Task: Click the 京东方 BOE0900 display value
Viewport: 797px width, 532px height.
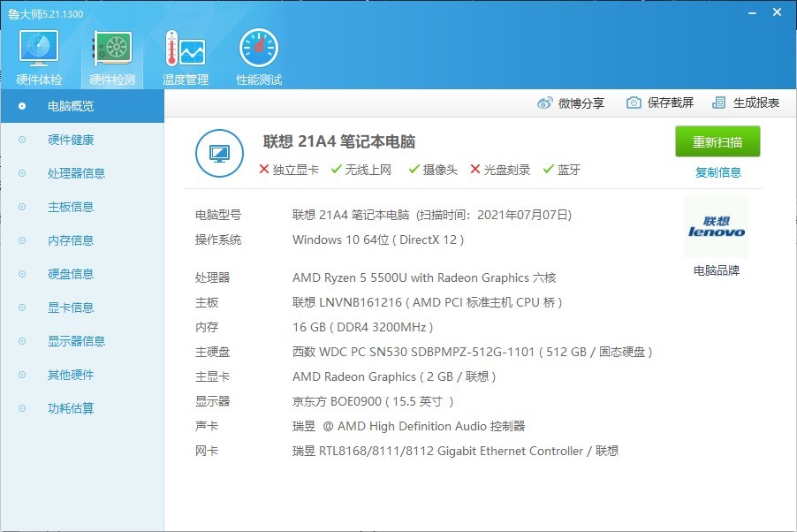Action: coord(373,401)
